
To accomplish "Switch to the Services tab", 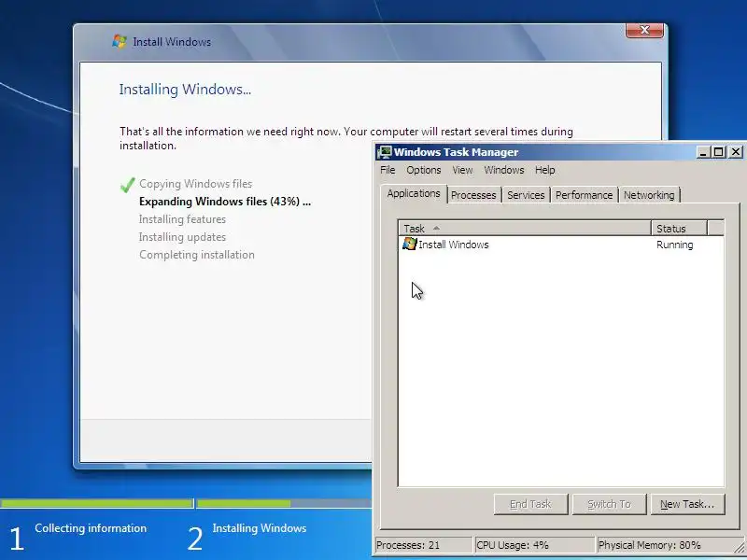I will pyautogui.click(x=526, y=195).
